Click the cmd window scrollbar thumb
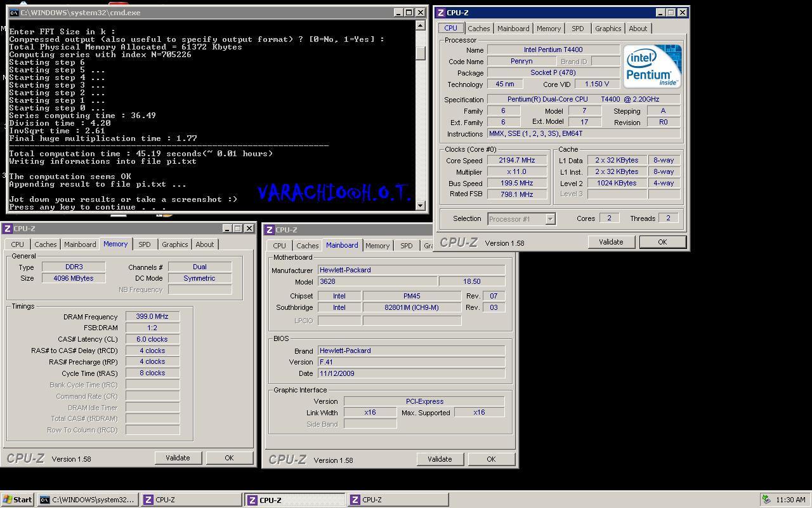812x508 pixels. (420, 53)
